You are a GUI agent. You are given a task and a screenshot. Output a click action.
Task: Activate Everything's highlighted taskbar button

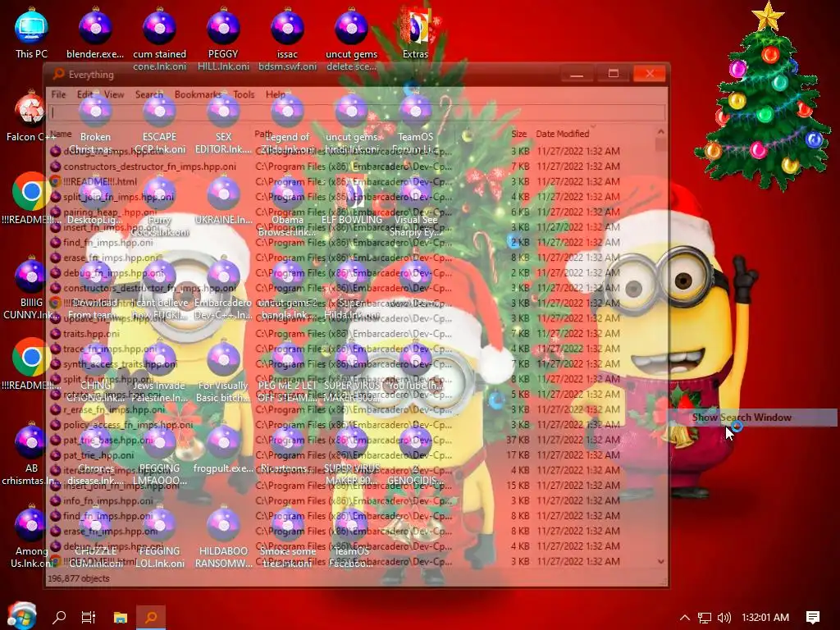[151, 617]
